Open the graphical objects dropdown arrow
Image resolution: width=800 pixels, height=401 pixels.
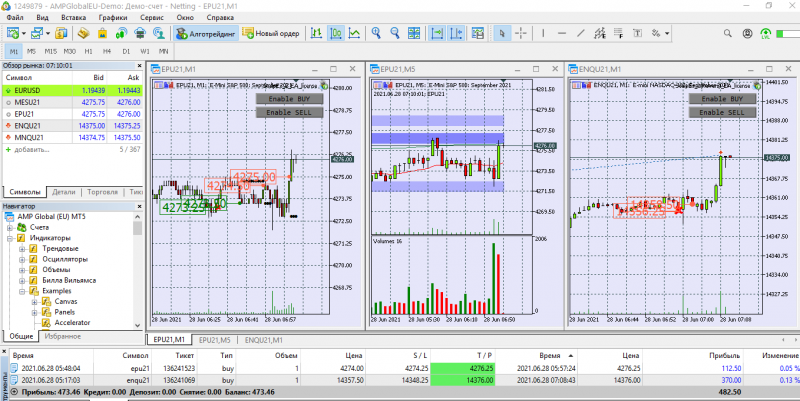point(667,34)
